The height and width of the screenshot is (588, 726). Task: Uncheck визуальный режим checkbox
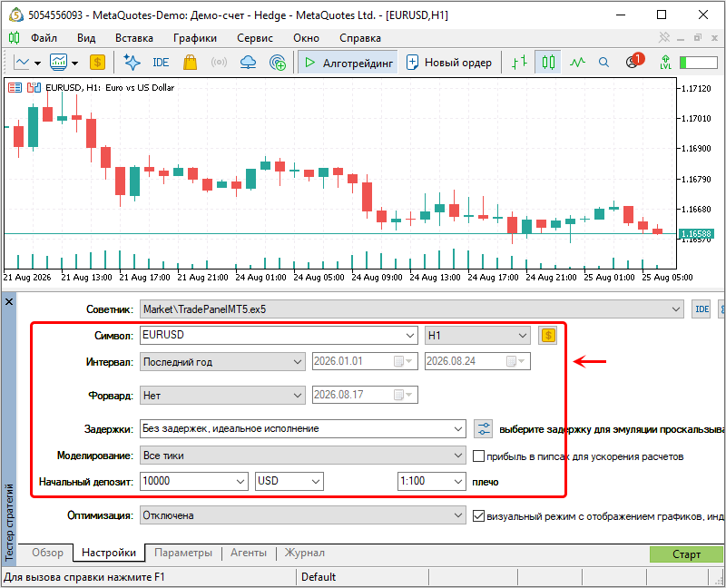(479, 515)
